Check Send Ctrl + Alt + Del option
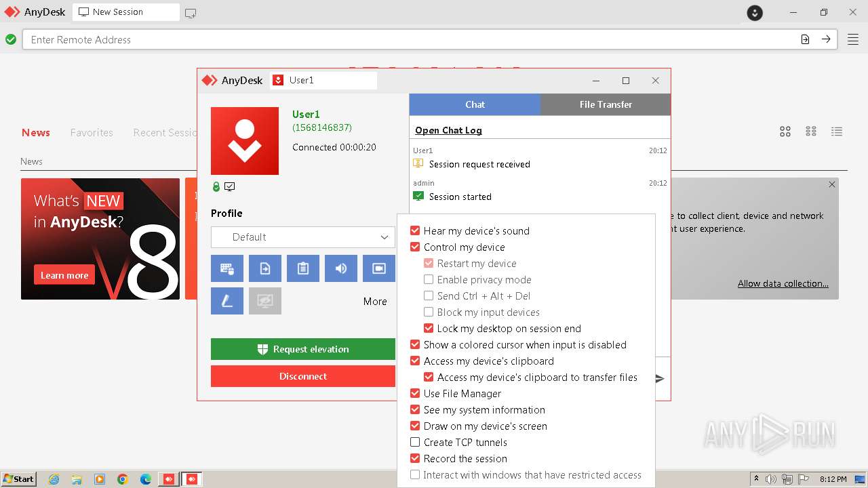868x488 pixels. point(429,296)
